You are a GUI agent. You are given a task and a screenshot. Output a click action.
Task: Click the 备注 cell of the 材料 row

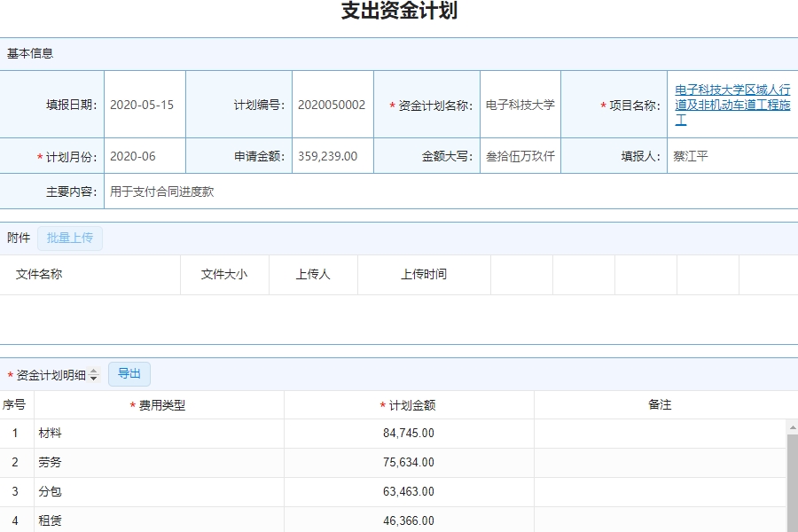(660, 434)
